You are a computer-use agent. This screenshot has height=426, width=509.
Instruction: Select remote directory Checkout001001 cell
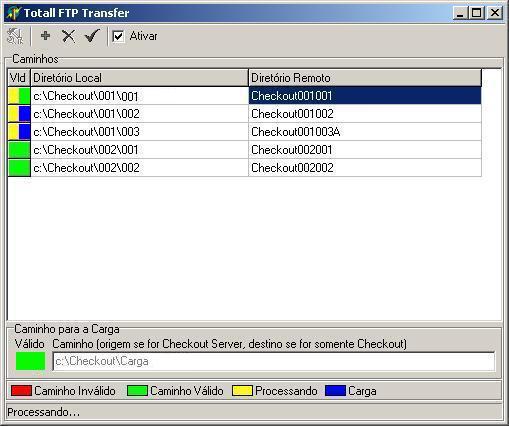(365, 96)
